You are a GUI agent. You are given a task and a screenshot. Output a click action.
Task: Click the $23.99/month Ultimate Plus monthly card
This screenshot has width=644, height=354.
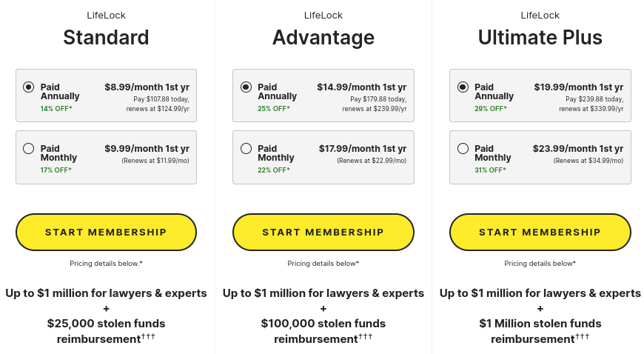(x=540, y=158)
